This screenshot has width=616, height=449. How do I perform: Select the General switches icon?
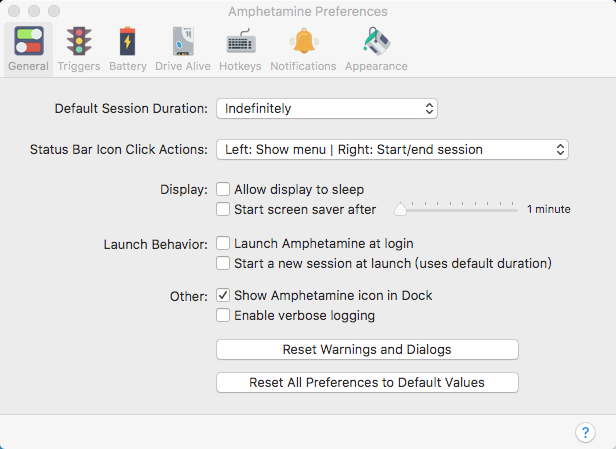[x=28, y=42]
